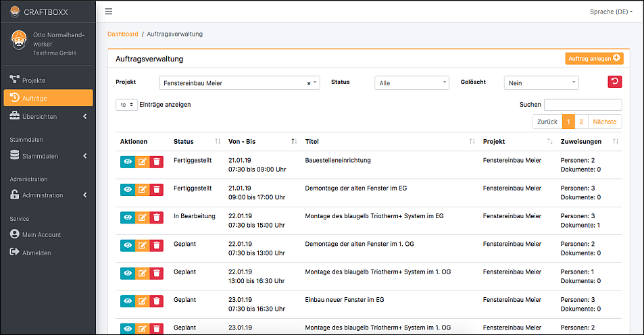
Task: Edit the In Bearbeitung Montage order
Action: [x=142, y=217]
